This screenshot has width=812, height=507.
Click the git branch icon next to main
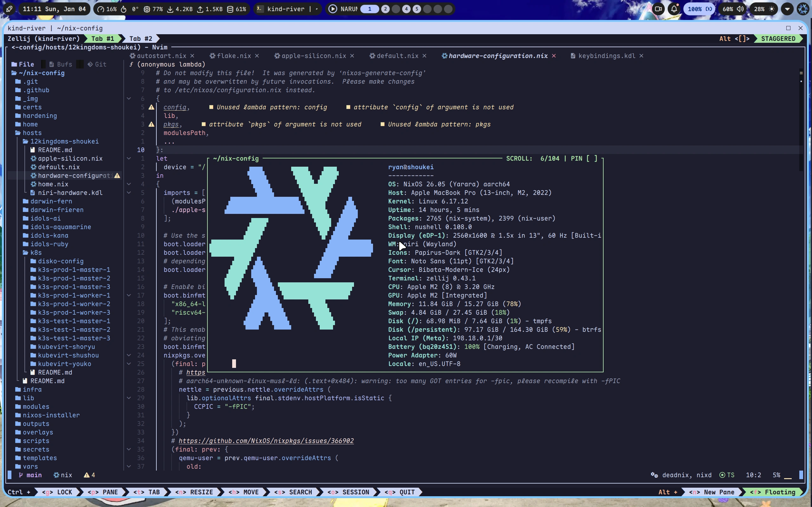[21, 475]
